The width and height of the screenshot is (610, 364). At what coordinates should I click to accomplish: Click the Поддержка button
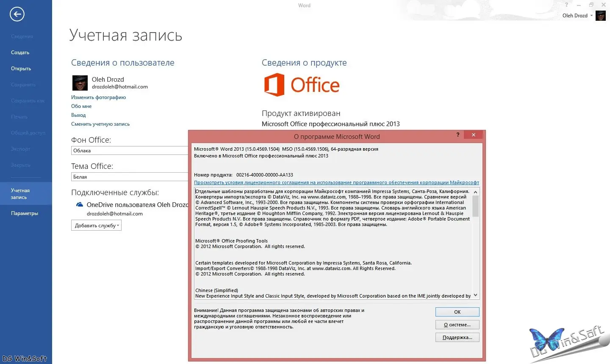pyautogui.click(x=457, y=337)
